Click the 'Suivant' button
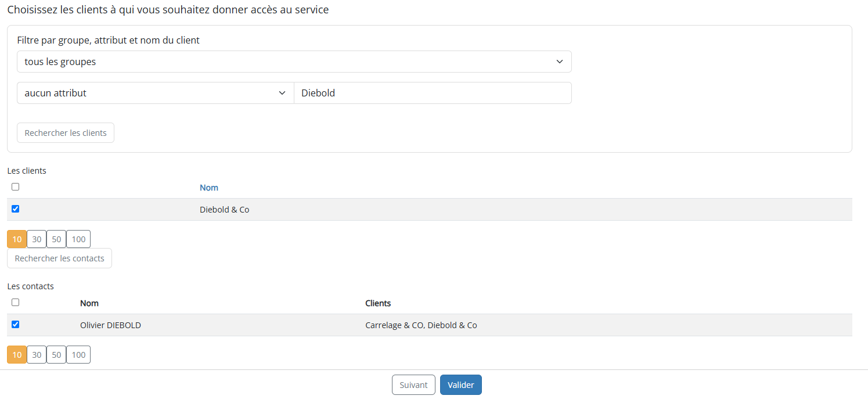The width and height of the screenshot is (868, 399). pos(413,385)
